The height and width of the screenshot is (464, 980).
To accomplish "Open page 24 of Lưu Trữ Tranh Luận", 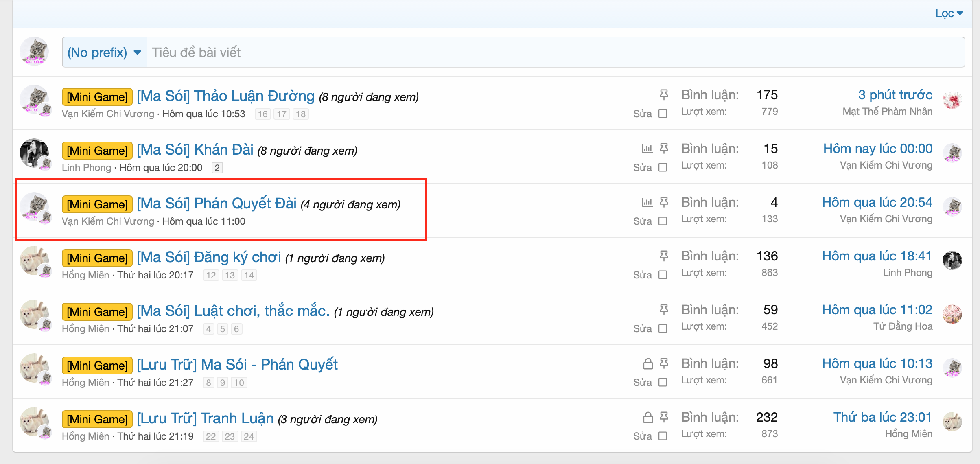I will click(x=249, y=436).
